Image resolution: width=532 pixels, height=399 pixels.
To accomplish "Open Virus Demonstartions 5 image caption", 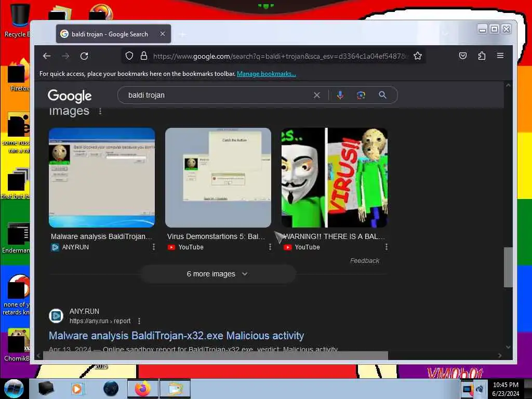I will [x=216, y=236].
